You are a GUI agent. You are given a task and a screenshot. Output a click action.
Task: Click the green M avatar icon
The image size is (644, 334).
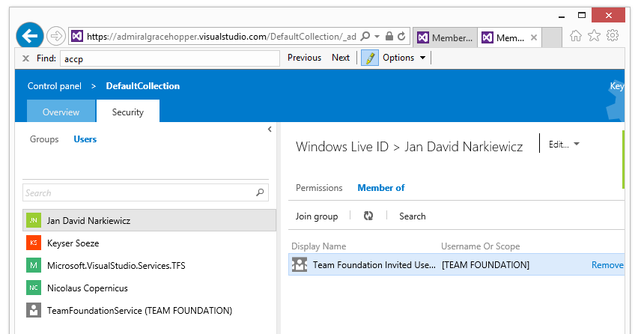[x=33, y=265]
